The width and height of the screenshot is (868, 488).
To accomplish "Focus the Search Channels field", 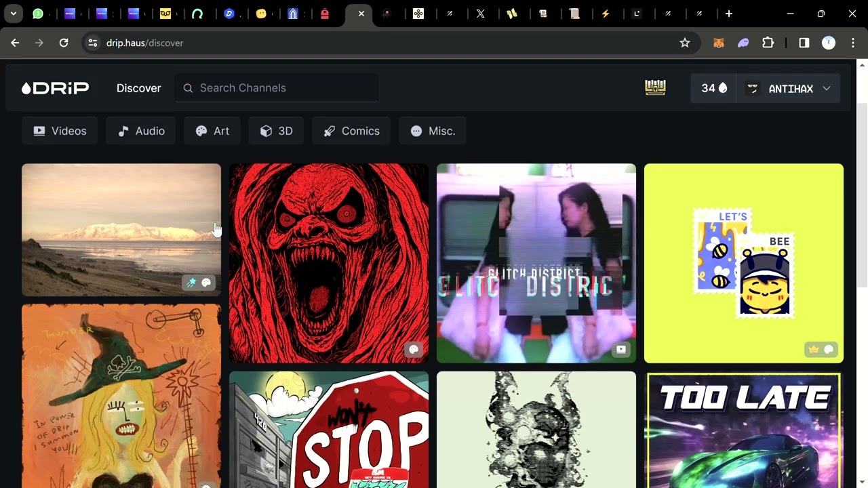I will point(277,88).
